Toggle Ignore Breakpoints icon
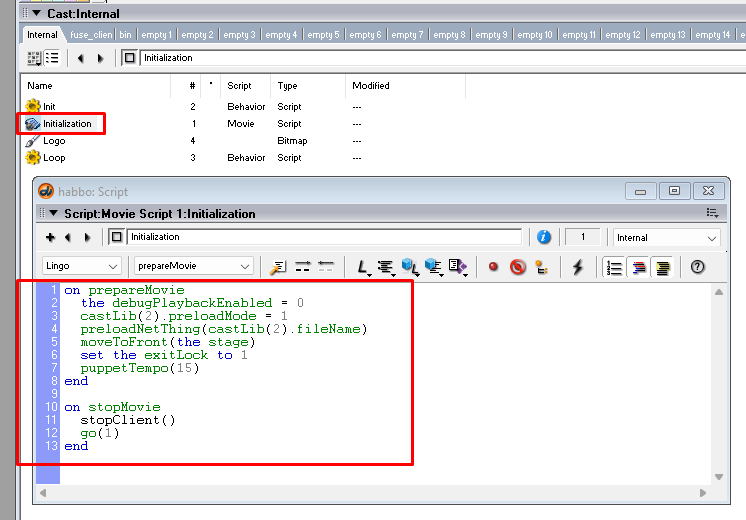The height and width of the screenshot is (520, 746). click(518, 267)
